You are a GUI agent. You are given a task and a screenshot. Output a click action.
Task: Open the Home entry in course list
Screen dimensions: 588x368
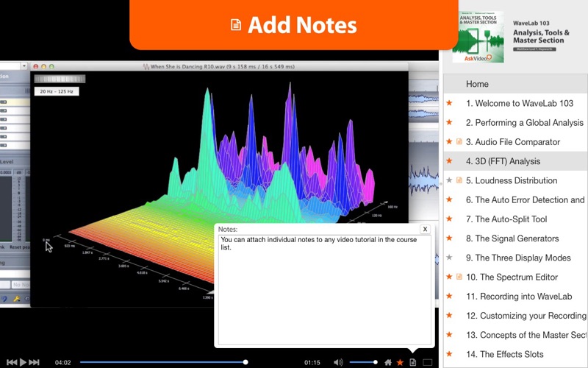[516, 84]
